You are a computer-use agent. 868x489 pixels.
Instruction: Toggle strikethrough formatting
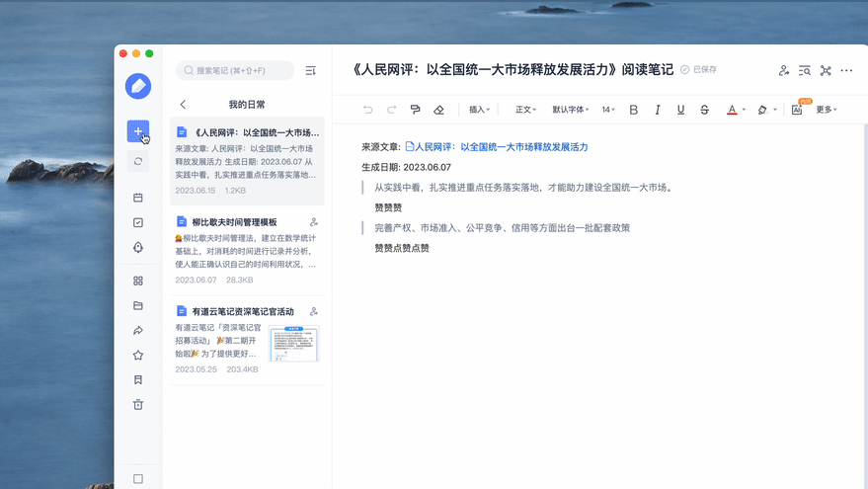click(x=704, y=110)
